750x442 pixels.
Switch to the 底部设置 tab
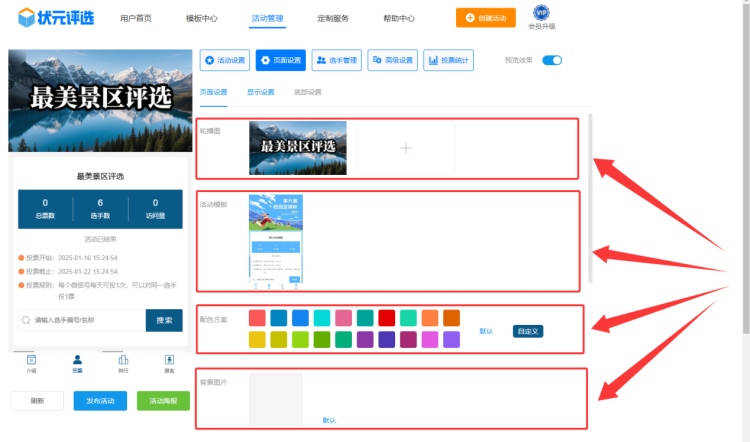308,92
